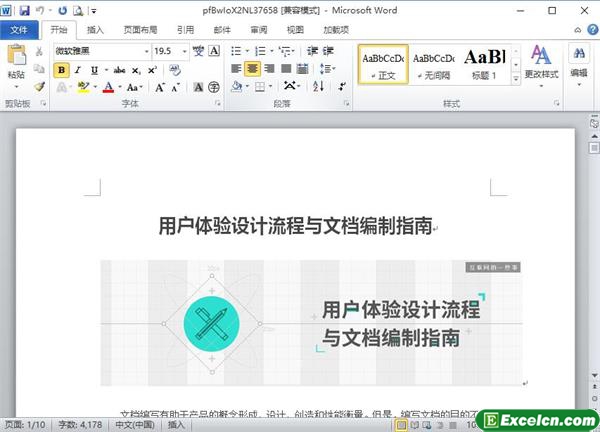This screenshot has height=432, width=600.
Task: Open the 文件 (File) menu button
Action: tap(18, 30)
